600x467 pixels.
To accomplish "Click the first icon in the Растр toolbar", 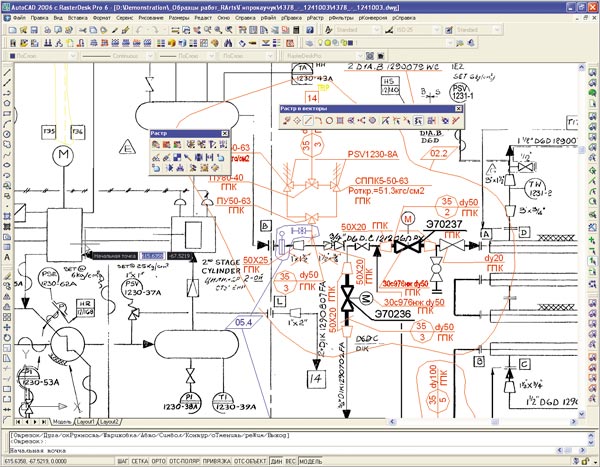I will [157, 145].
